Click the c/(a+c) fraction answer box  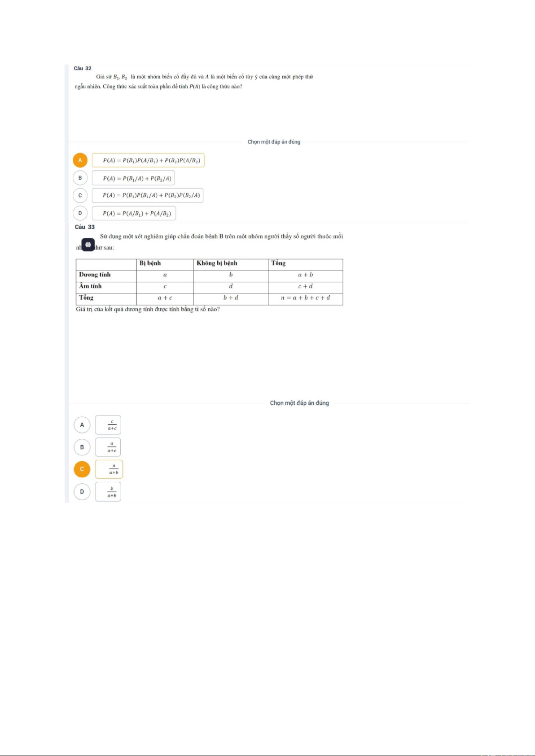click(108, 425)
